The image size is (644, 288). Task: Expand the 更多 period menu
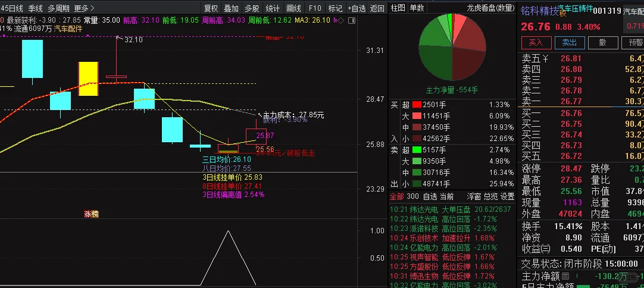(x=84, y=8)
